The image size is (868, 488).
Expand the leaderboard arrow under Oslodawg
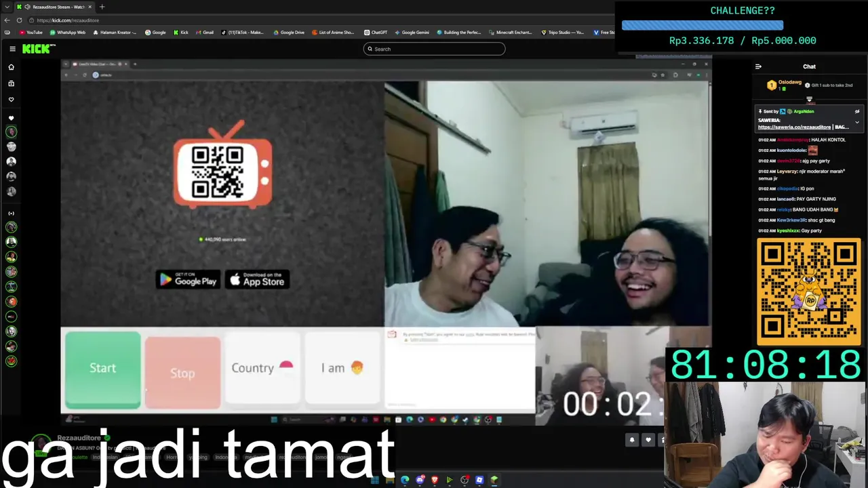pyautogui.click(x=809, y=100)
